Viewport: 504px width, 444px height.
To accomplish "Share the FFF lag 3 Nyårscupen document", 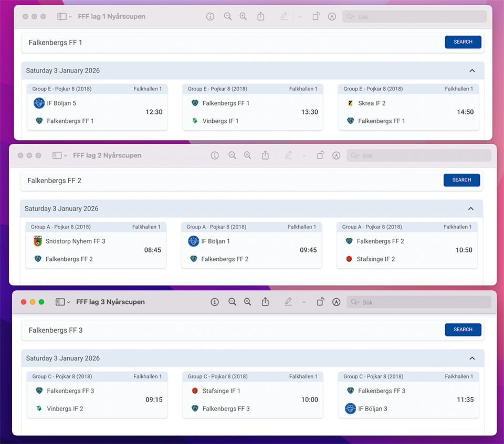I will [x=265, y=302].
